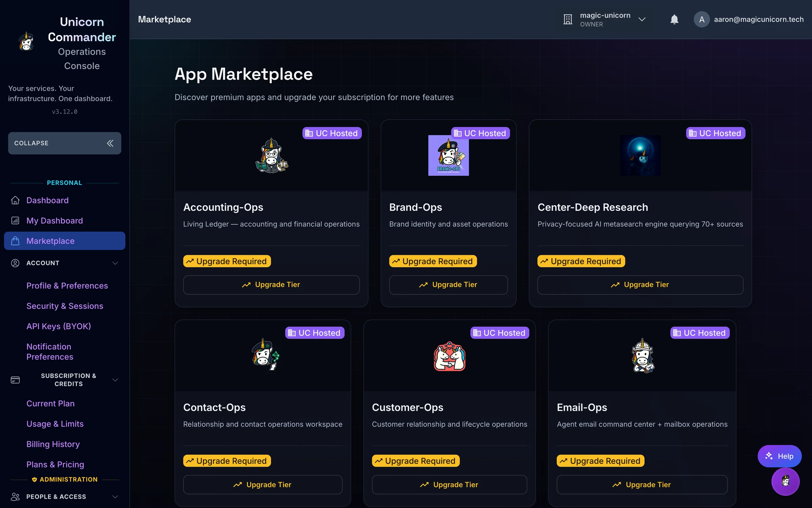Click the Center-Deep Research card title

(x=593, y=207)
